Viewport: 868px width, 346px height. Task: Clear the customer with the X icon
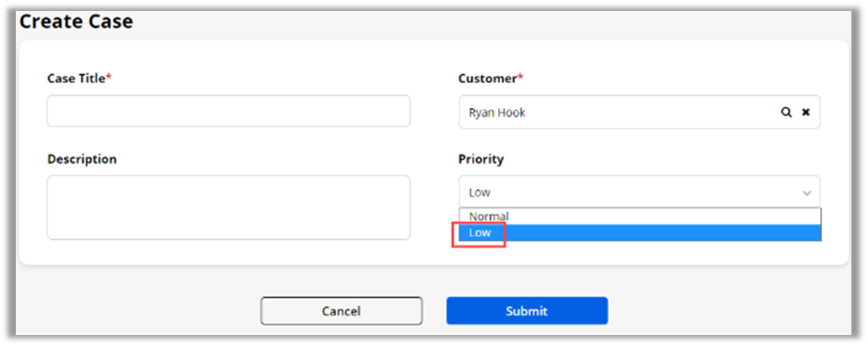click(x=806, y=113)
